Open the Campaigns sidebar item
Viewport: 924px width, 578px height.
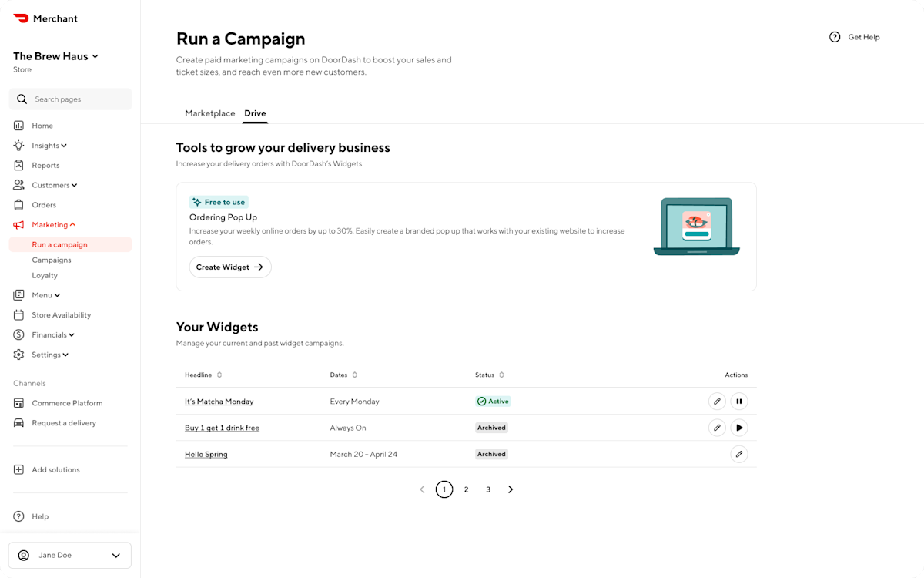[x=52, y=260]
